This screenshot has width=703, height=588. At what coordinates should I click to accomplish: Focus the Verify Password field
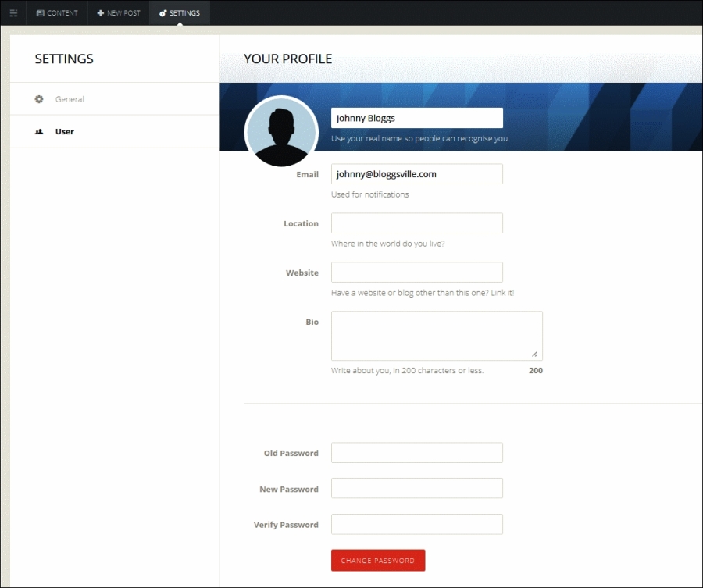(417, 525)
